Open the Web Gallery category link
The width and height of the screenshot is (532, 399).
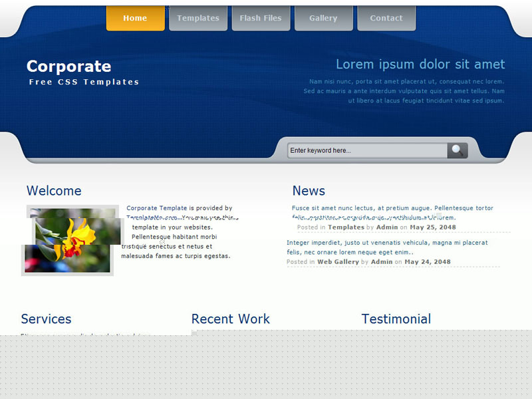[x=338, y=262]
